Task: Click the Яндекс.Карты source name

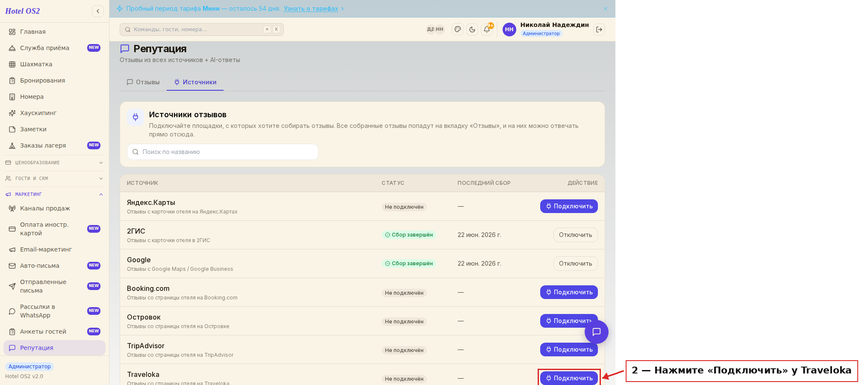Action: tap(151, 202)
